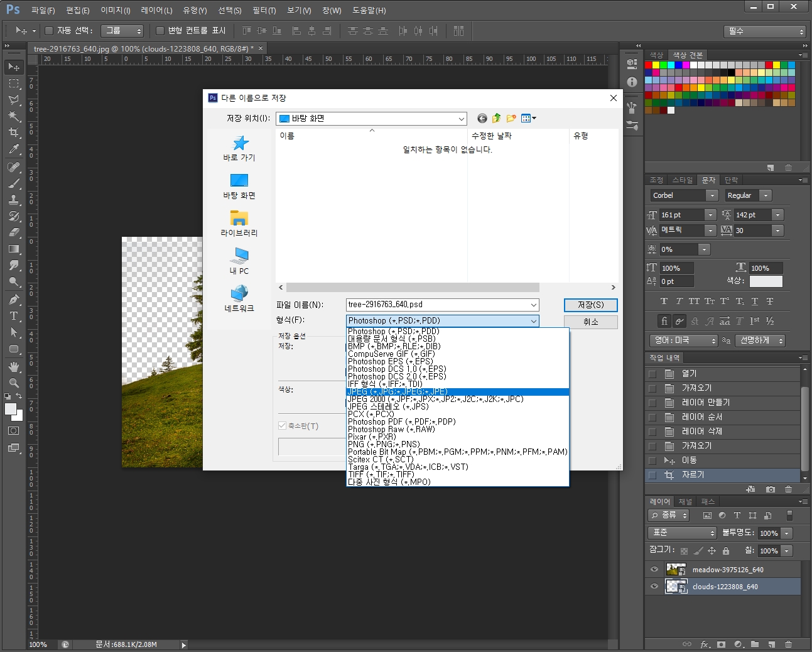
Task: Open the workspace dropdown (필수)
Action: point(764,31)
